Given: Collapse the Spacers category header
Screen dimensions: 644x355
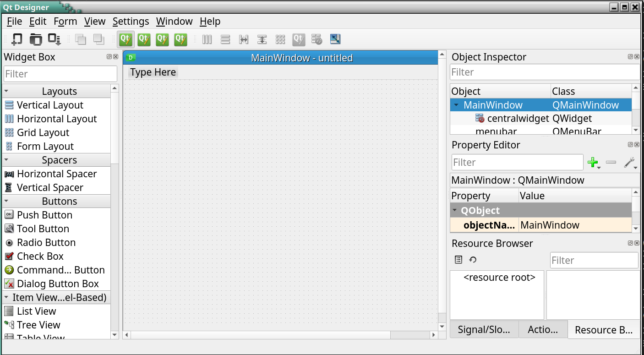Looking at the screenshot, I should coord(56,160).
